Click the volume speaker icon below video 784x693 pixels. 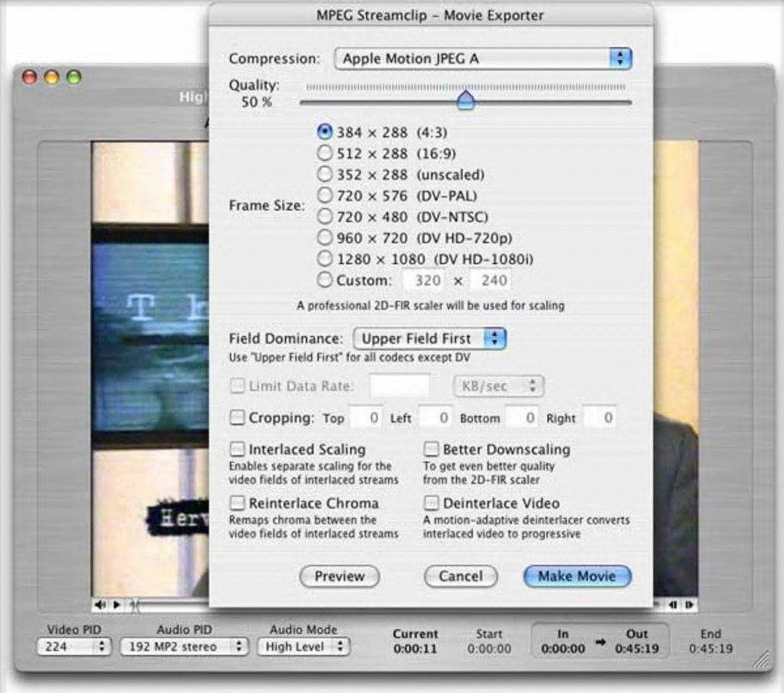pos(100,605)
